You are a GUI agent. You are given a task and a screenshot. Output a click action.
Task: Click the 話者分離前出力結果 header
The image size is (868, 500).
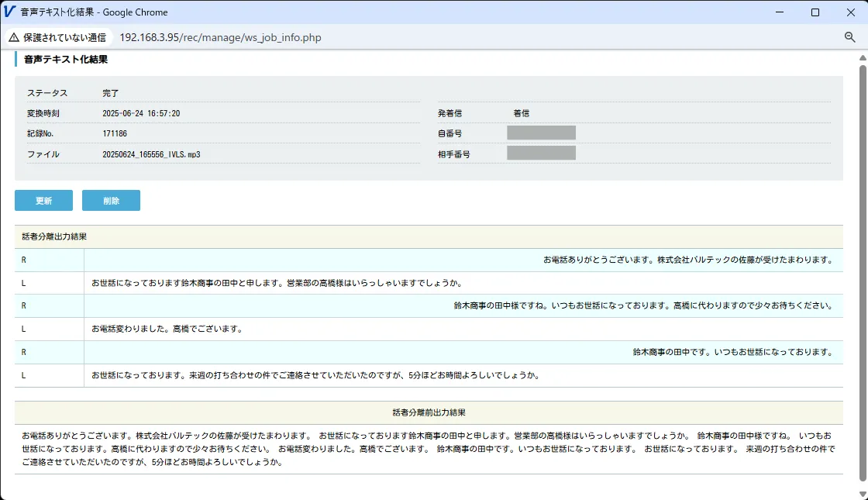[429, 412]
